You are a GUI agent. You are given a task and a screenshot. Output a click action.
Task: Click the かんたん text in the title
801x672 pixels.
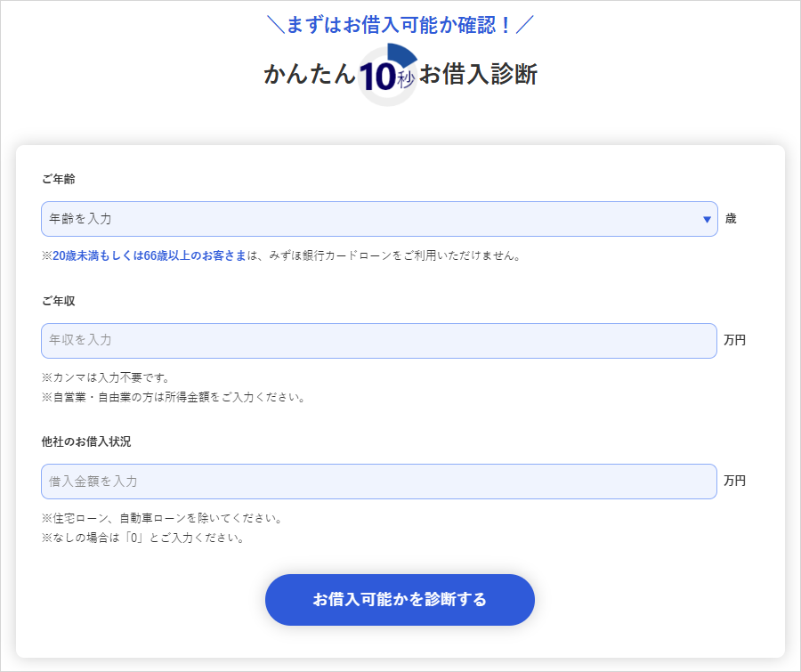(x=309, y=75)
